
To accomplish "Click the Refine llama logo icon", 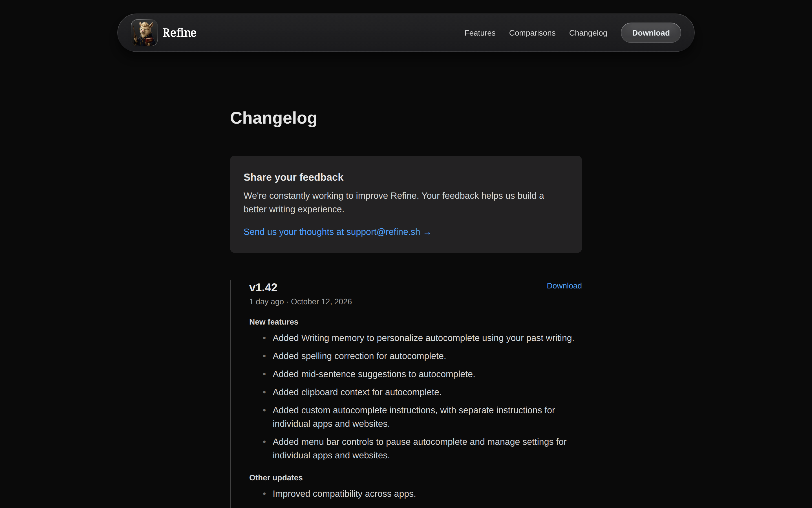I will pos(144,32).
